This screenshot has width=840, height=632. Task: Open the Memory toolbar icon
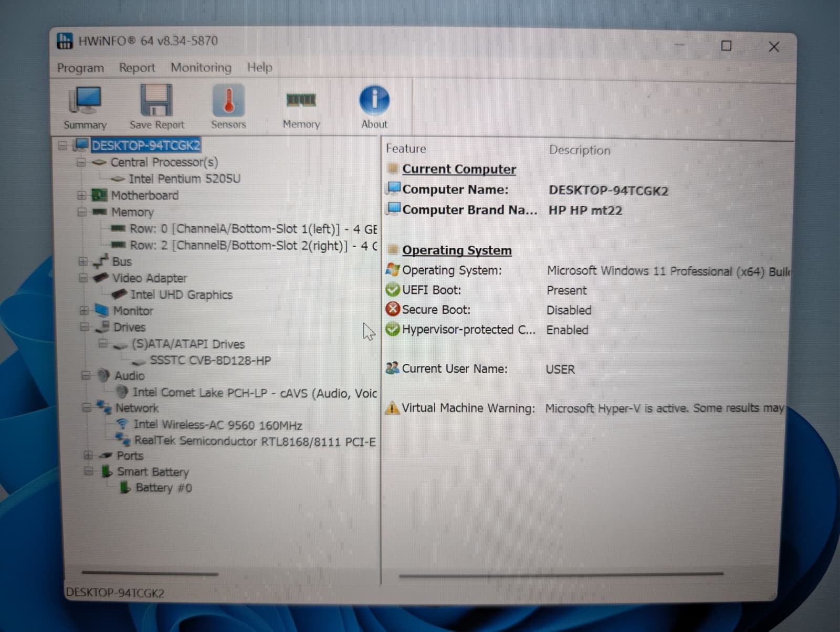pyautogui.click(x=301, y=100)
